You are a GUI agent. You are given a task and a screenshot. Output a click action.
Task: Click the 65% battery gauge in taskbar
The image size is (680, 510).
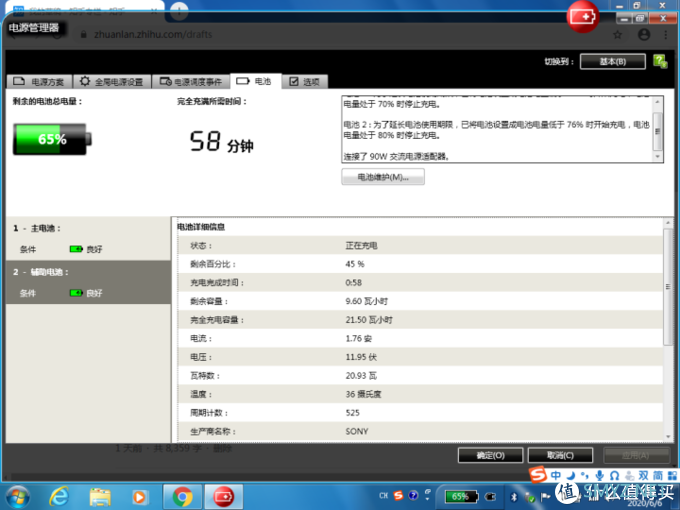point(461,497)
